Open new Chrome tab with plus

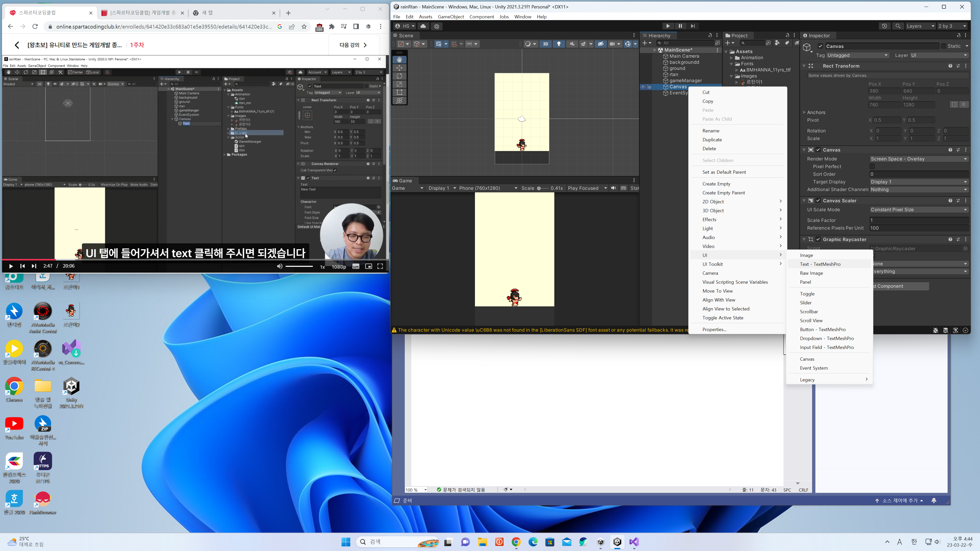(288, 13)
